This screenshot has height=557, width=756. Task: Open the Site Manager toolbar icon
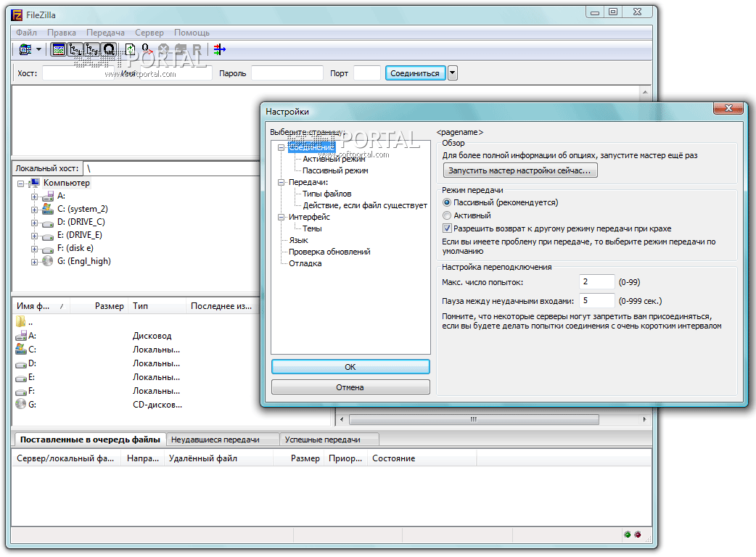coord(25,49)
